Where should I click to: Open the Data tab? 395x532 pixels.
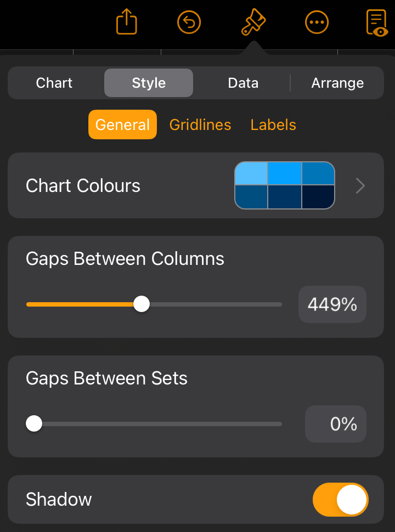click(x=243, y=83)
